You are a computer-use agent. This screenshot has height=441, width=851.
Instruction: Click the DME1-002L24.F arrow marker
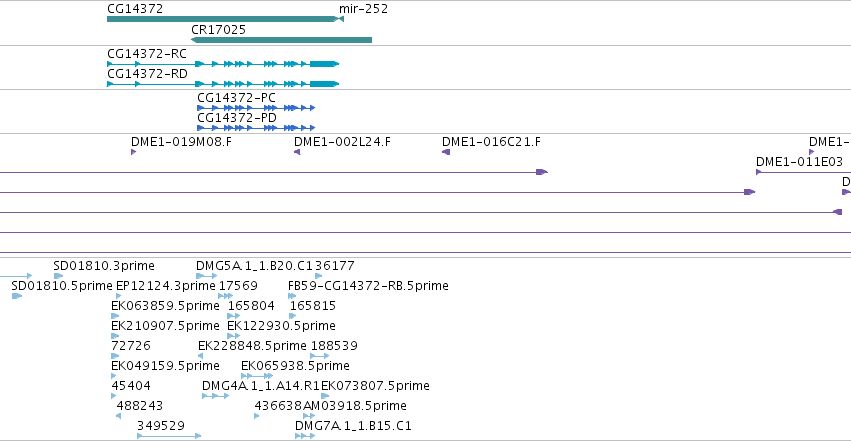[297, 152]
